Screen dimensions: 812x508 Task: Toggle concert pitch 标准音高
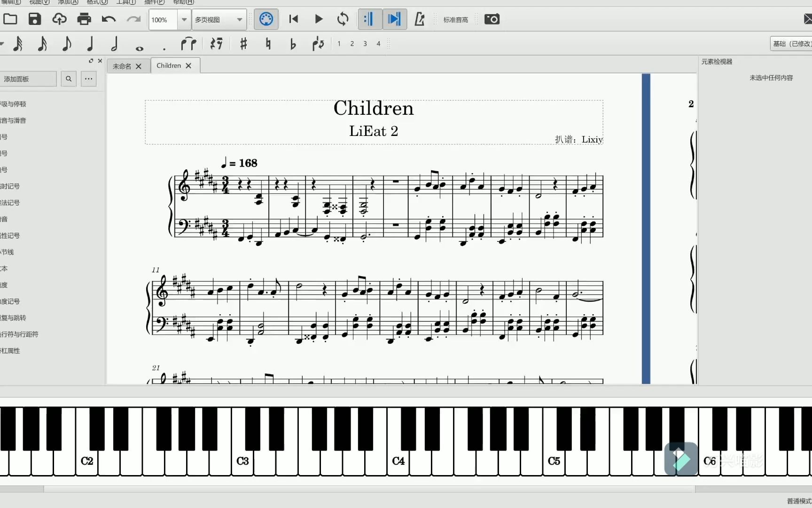[x=456, y=20]
